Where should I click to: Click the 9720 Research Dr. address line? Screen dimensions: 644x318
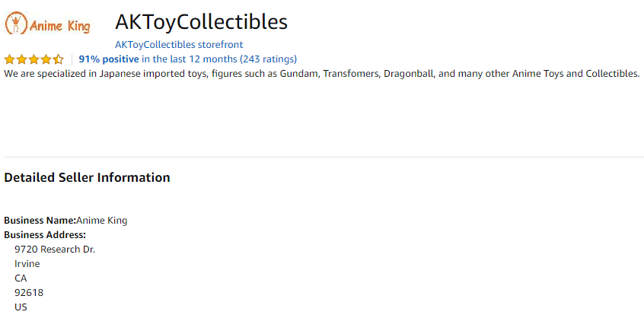[55, 250]
